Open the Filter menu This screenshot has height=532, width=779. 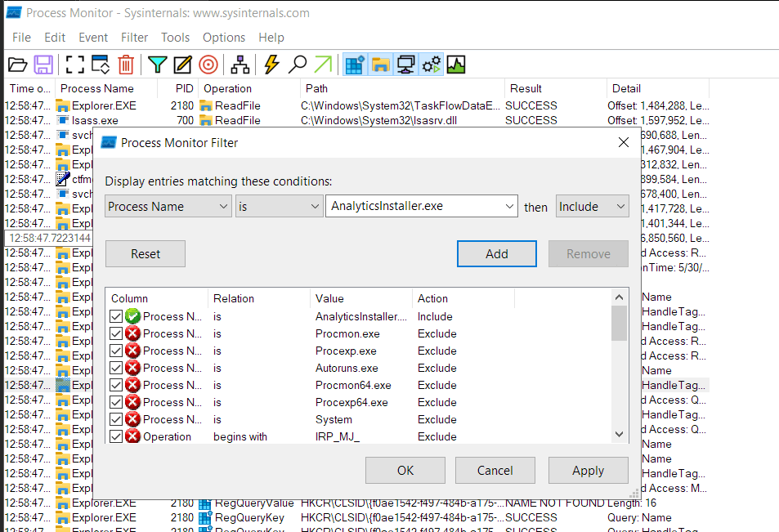(135, 38)
